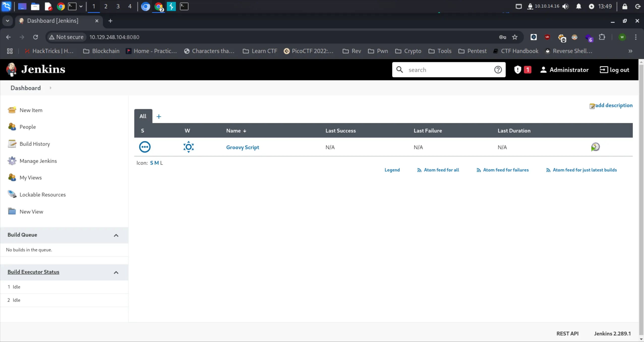Click the search help question mark icon
The image size is (644, 342).
click(498, 70)
